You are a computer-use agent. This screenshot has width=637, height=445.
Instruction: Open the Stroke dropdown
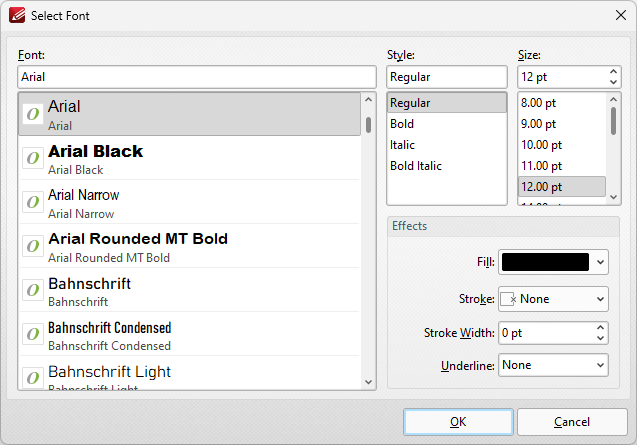(553, 299)
